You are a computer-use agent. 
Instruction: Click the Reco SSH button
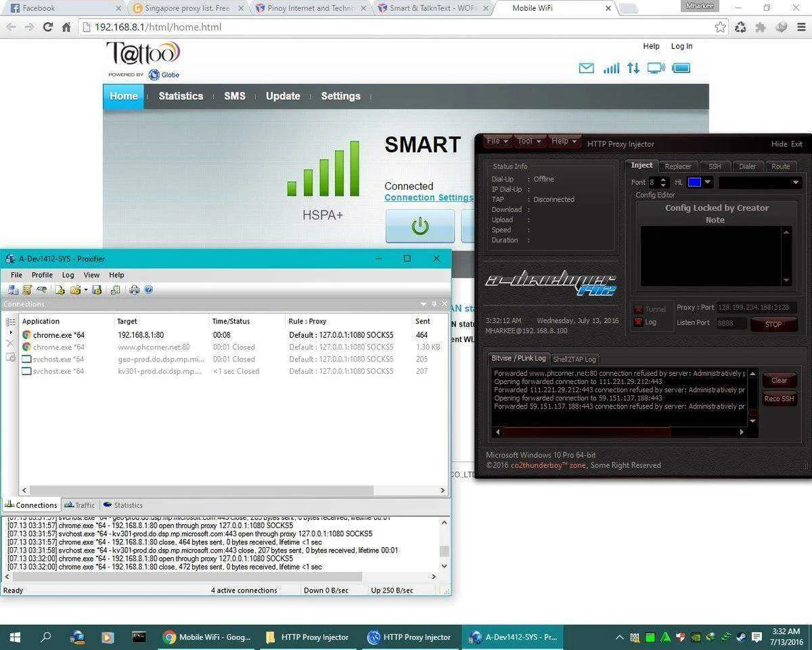pyautogui.click(x=780, y=399)
